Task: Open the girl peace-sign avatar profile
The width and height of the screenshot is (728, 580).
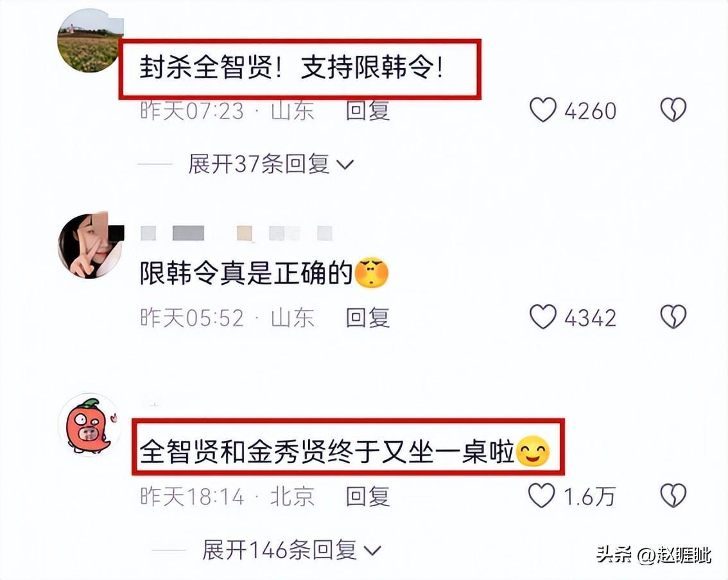Action: tap(90, 246)
